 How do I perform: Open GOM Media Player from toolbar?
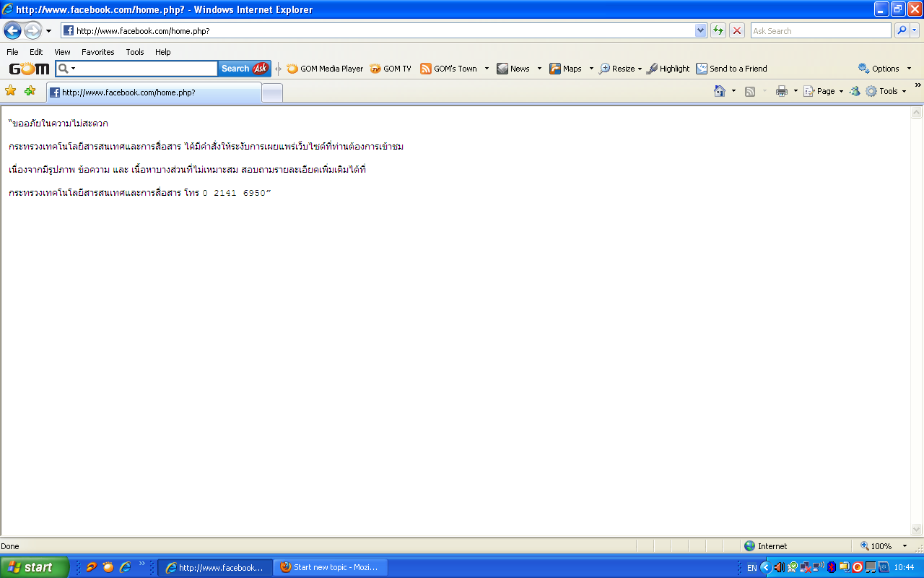click(x=325, y=69)
